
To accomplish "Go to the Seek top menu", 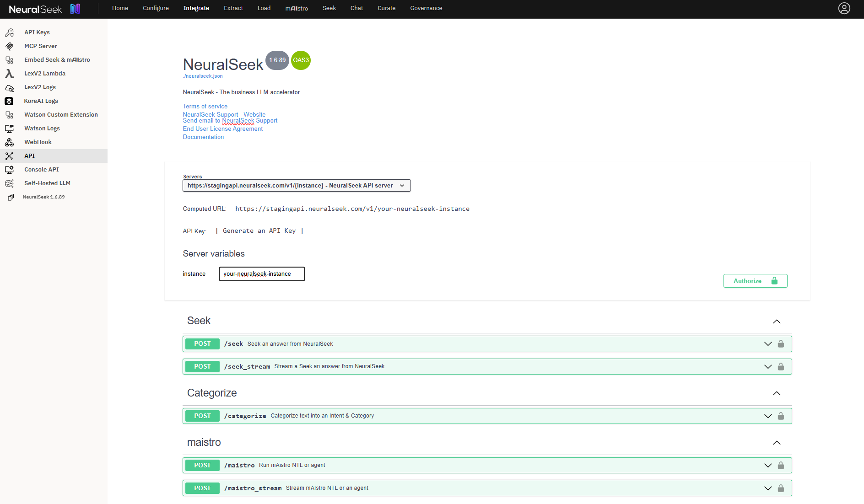I will (x=329, y=8).
